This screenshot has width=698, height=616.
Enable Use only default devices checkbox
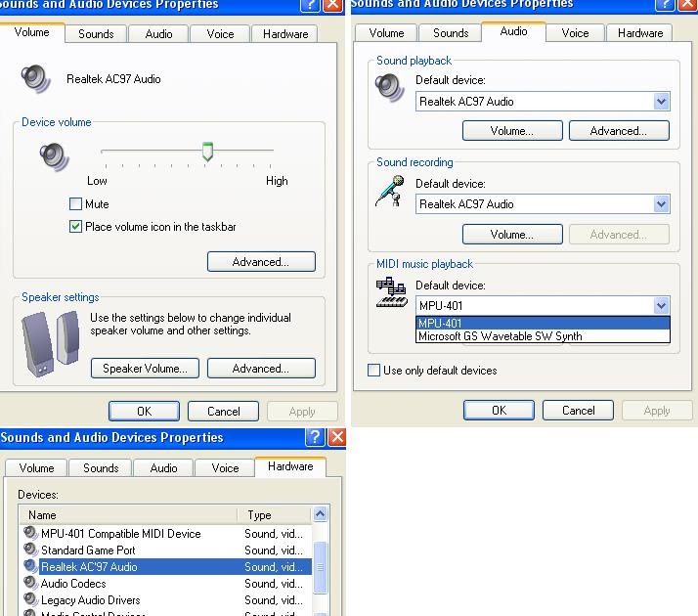(373, 370)
